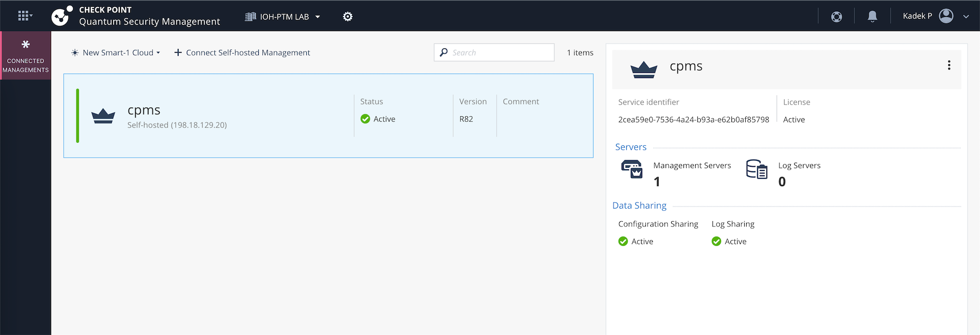Open the Data Sharing section link
The image size is (980, 335).
coord(639,205)
